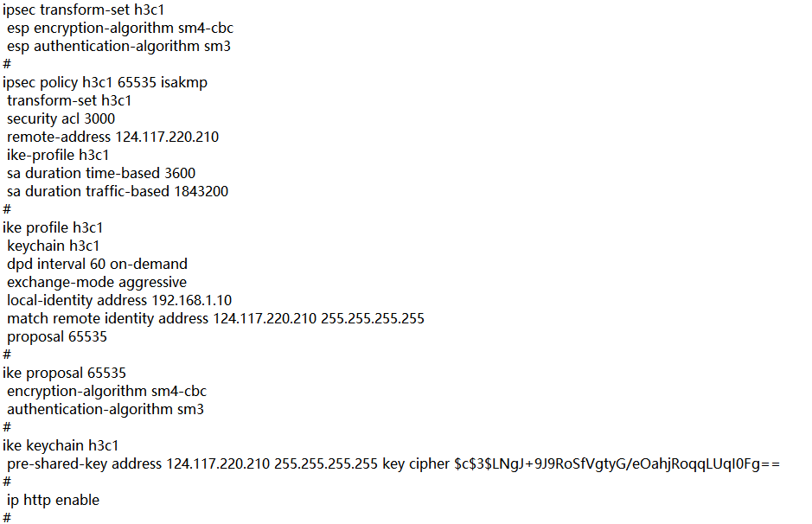Click the "ike proposal 65535" header line

pyautogui.click(x=64, y=373)
